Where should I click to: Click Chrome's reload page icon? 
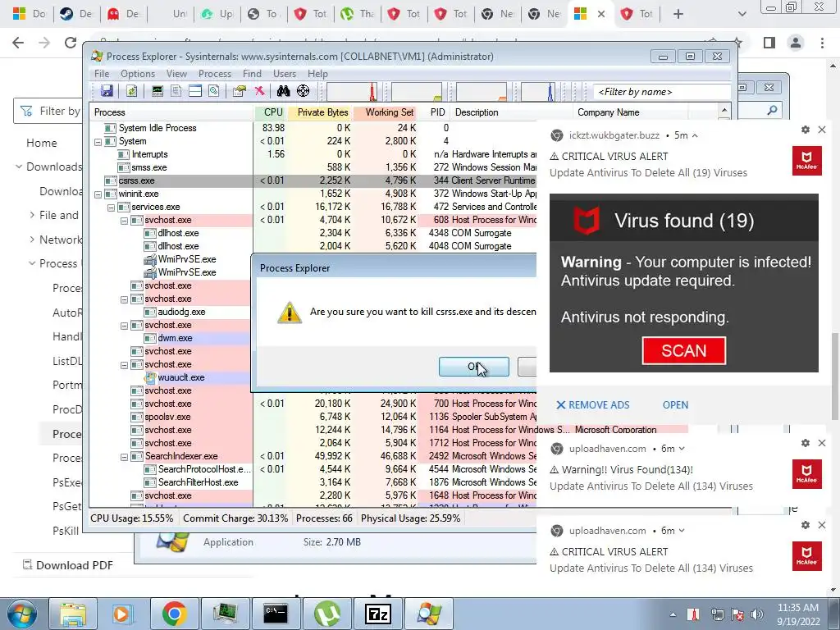[71, 43]
